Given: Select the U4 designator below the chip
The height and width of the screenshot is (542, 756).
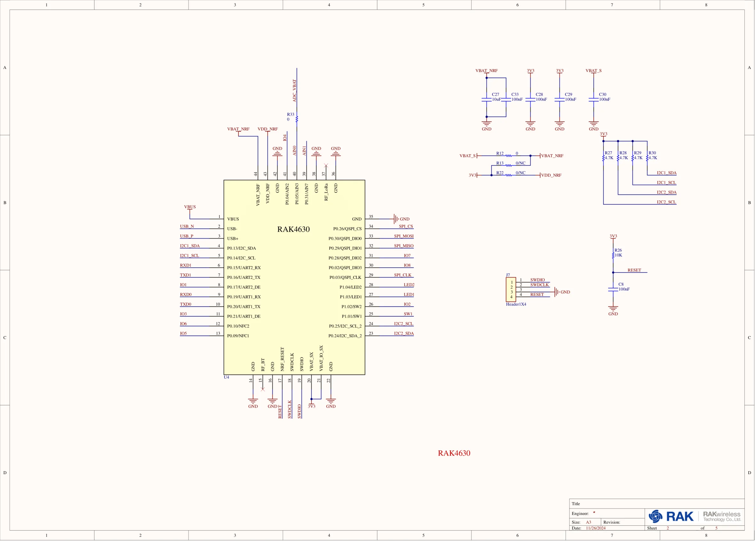Looking at the screenshot, I should coord(226,377).
